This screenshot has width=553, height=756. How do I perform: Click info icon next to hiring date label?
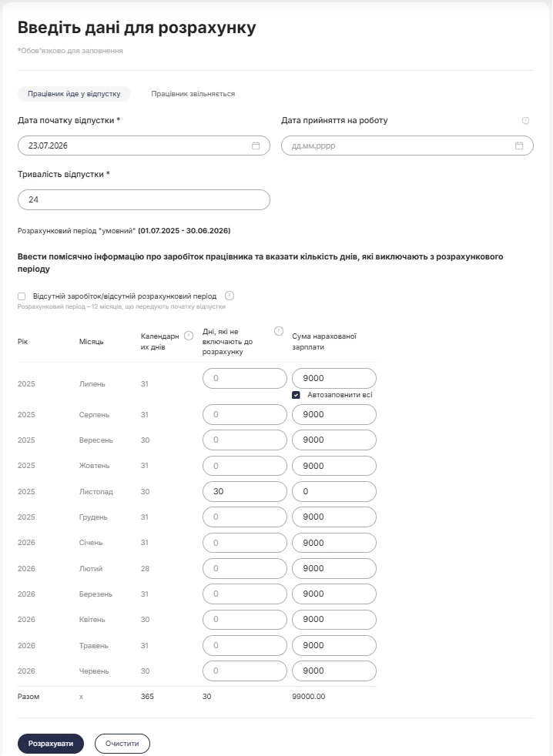[526, 121]
